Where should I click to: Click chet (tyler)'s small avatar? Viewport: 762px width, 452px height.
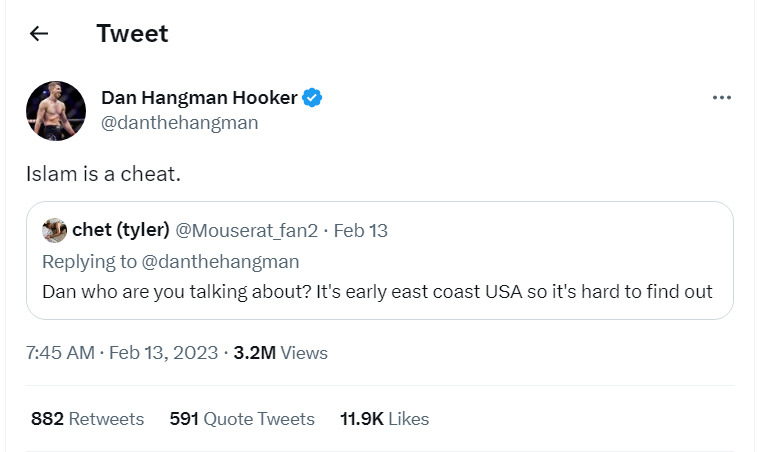pos(54,230)
